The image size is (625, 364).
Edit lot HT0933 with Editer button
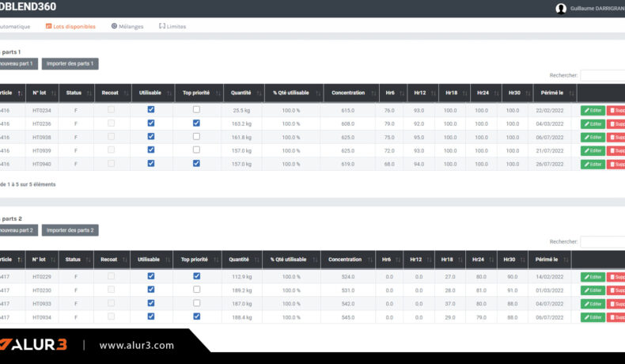593,304
